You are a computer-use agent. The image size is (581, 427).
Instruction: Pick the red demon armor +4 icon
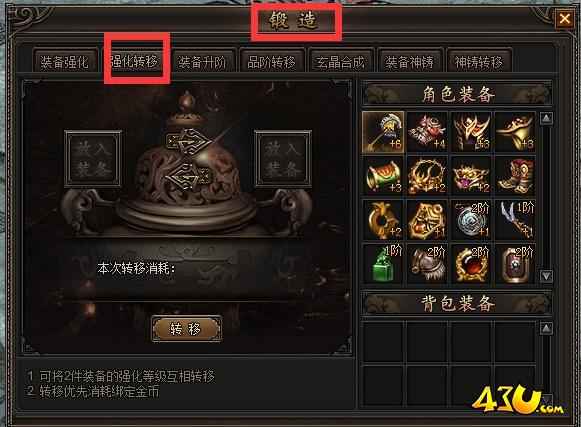427,132
